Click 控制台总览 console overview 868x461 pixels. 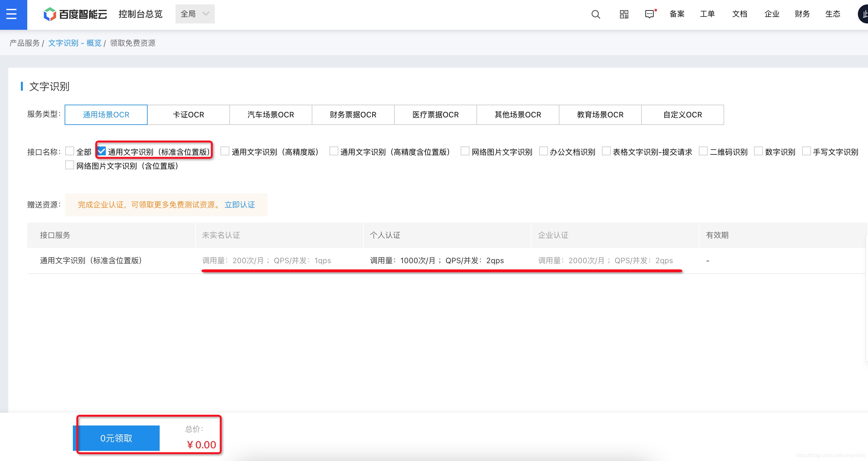[140, 14]
